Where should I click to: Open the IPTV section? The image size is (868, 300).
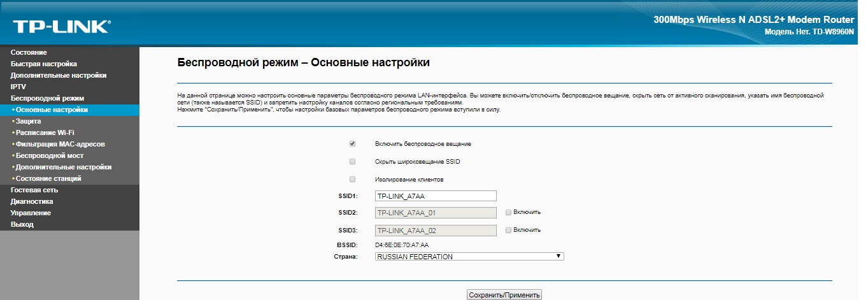point(18,87)
